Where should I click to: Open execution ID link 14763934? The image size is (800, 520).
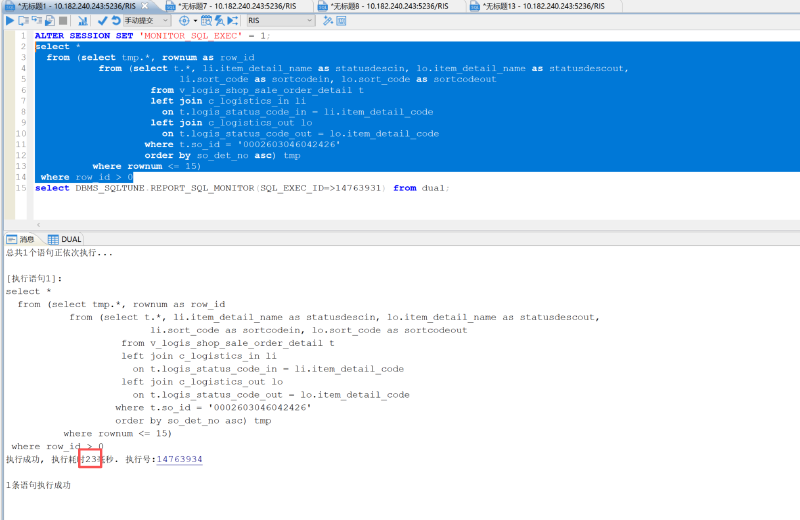pos(180,459)
